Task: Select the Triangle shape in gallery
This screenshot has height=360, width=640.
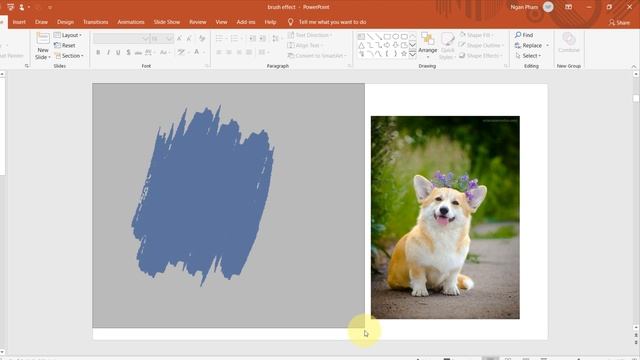Action: (x=361, y=45)
